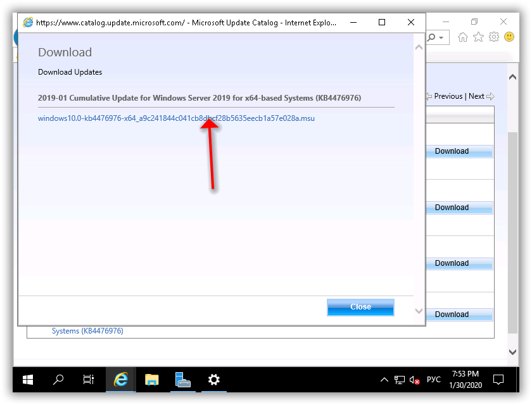532x405 pixels.
Task: Click the third Download button in the catalog list
Action: click(459, 263)
